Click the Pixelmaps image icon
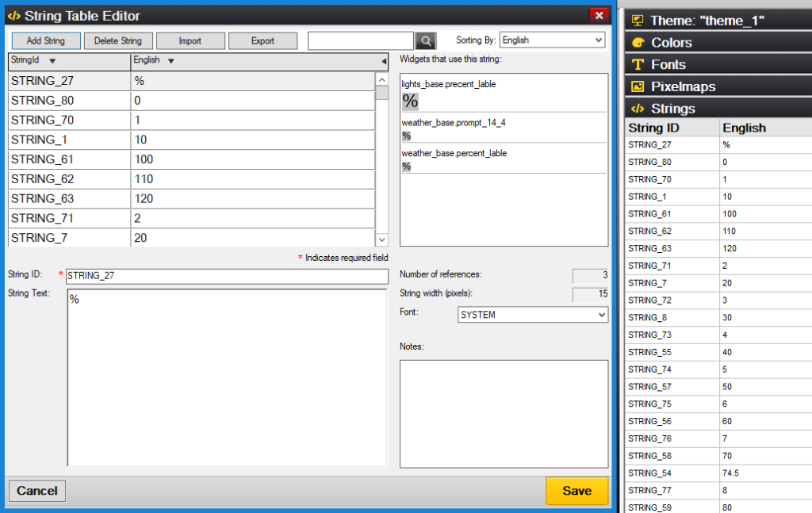This screenshot has width=812, height=513. tap(638, 86)
